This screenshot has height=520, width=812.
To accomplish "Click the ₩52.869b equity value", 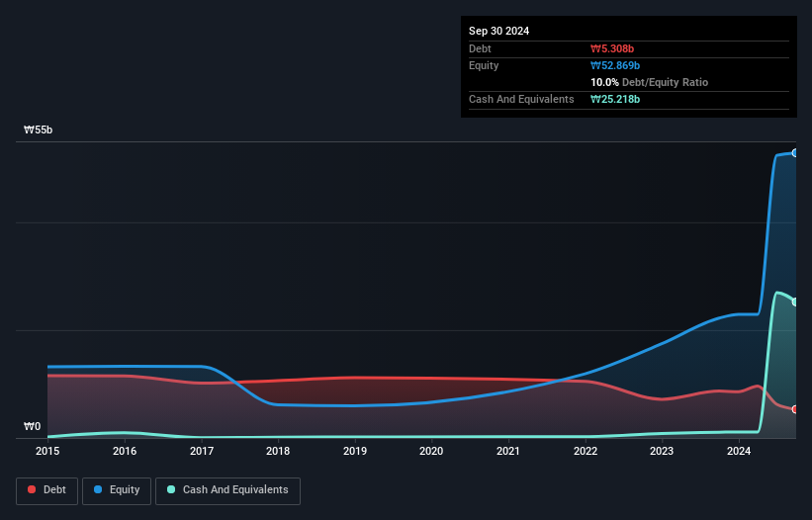I will (x=615, y=65).
